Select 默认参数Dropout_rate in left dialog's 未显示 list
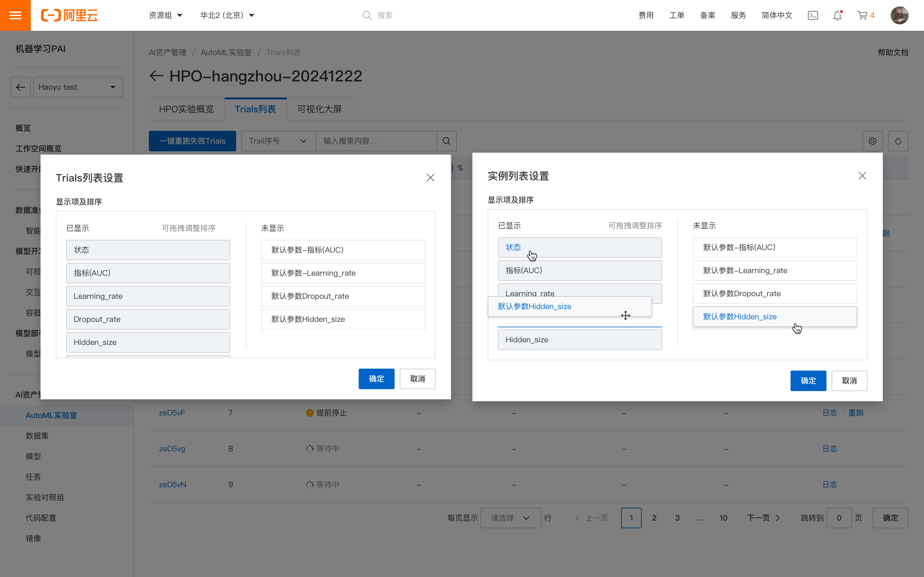The height and width of the screenshot is (577, 924). (x=343, y=296)
